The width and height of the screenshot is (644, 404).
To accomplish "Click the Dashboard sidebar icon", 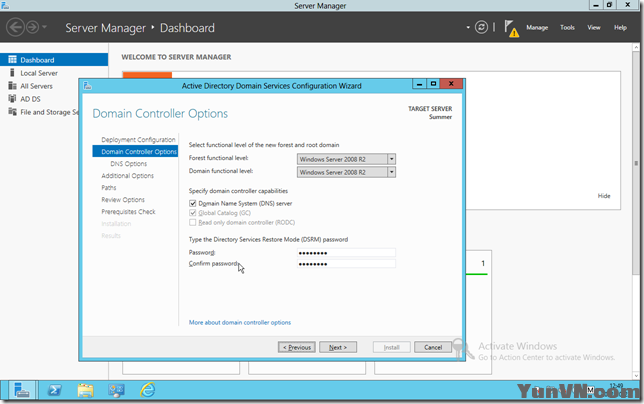I will [x=12, y=60].
